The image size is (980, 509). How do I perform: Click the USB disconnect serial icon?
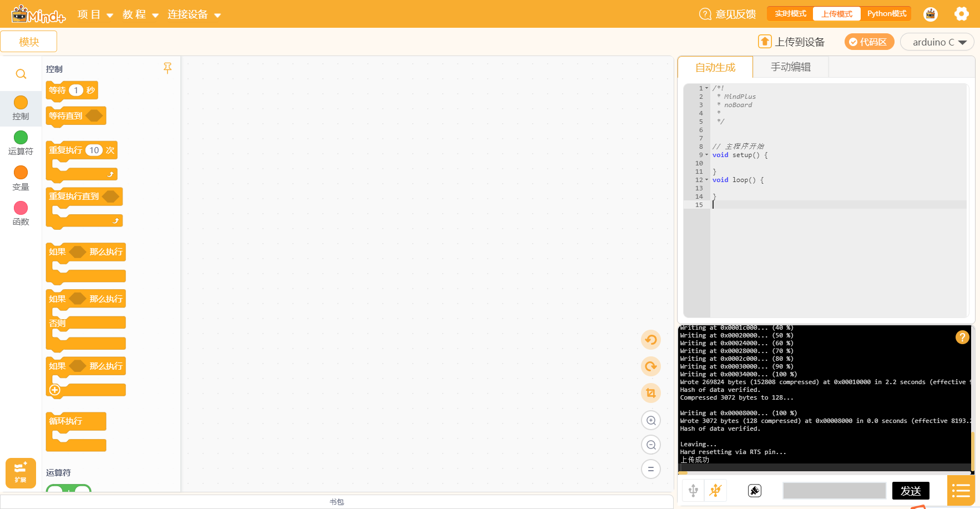[715, 491]
